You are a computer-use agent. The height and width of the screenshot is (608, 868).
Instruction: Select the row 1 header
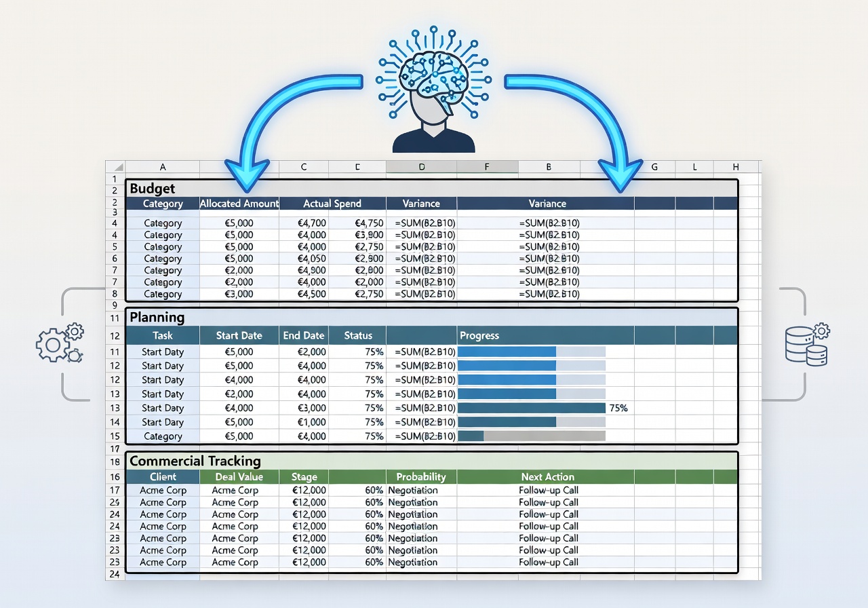point(115,178)
